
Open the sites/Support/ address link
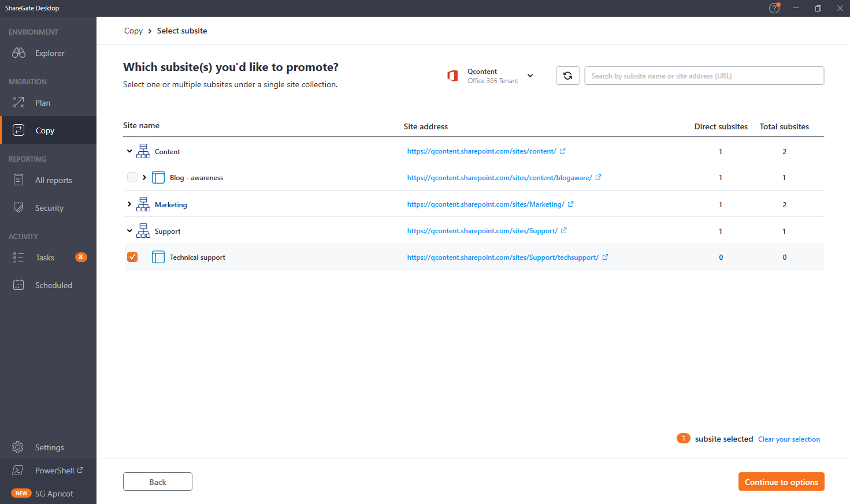click(482, 231)
